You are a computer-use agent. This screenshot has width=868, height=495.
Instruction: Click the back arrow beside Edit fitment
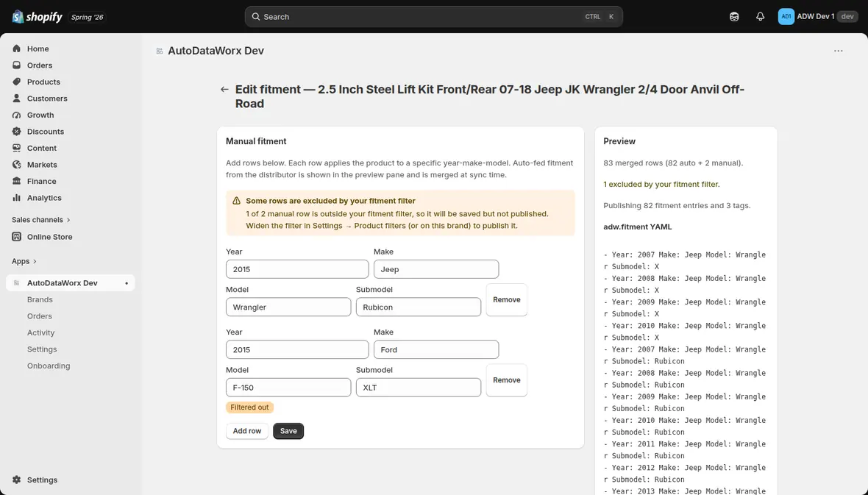coord(224,89)
